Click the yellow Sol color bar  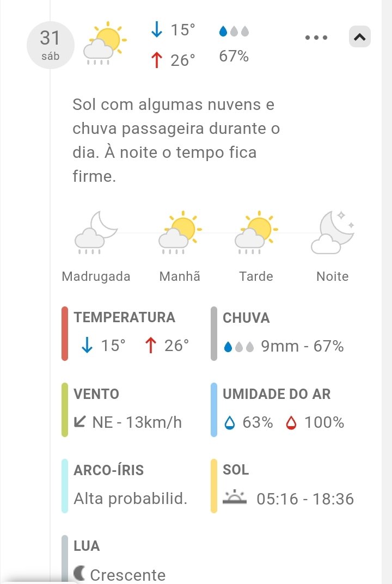point(214,486)
